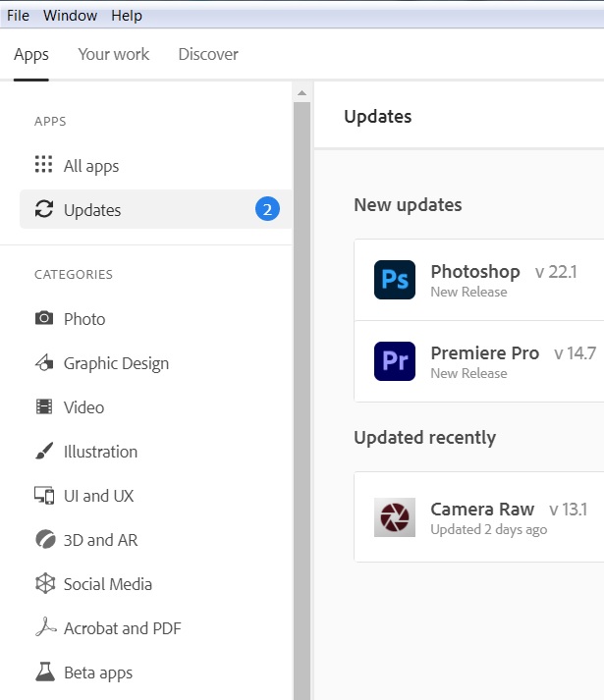The width and height of the screenshot is (604, 700).
Task: Click the Photoshop Ps app icon
Action: pos(395,280)
